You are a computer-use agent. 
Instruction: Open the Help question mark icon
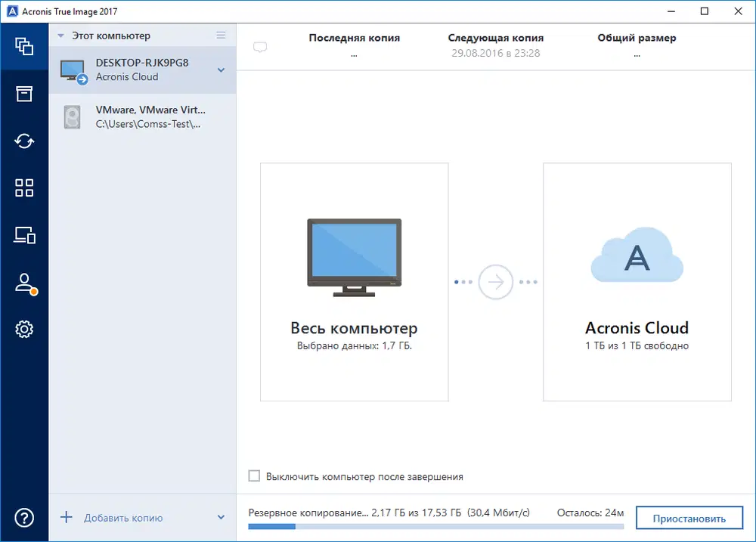[x=24, y=518]
